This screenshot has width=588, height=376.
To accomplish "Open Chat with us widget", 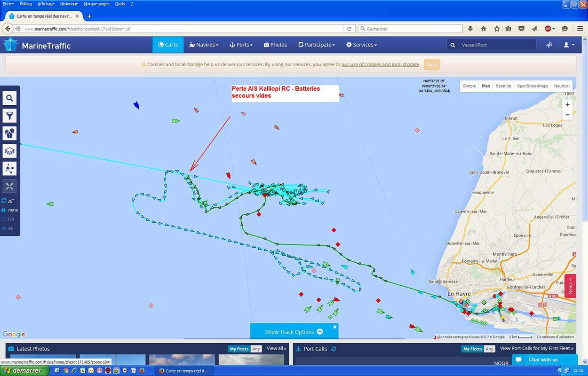I will pyautogui.click(x=545, y=360).
